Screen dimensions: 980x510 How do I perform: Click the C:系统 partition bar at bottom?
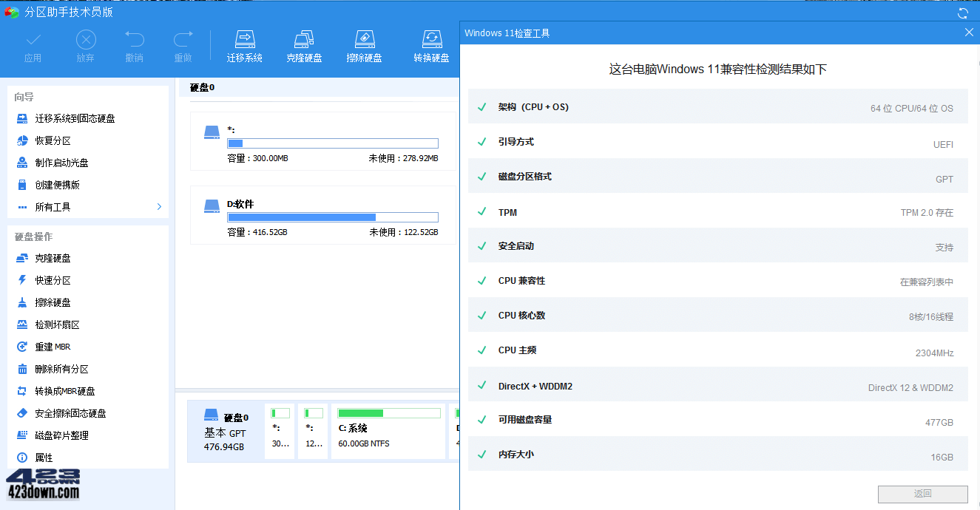(388, 431)
